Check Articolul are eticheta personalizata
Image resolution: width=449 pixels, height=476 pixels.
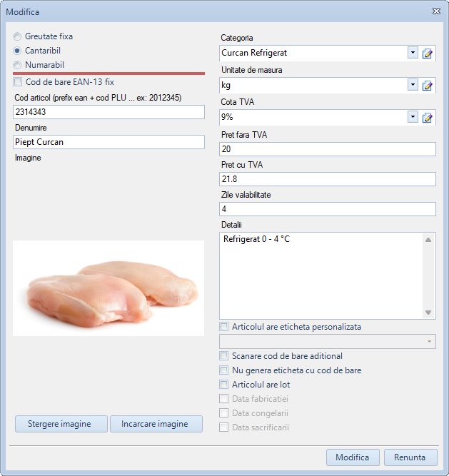224,327
